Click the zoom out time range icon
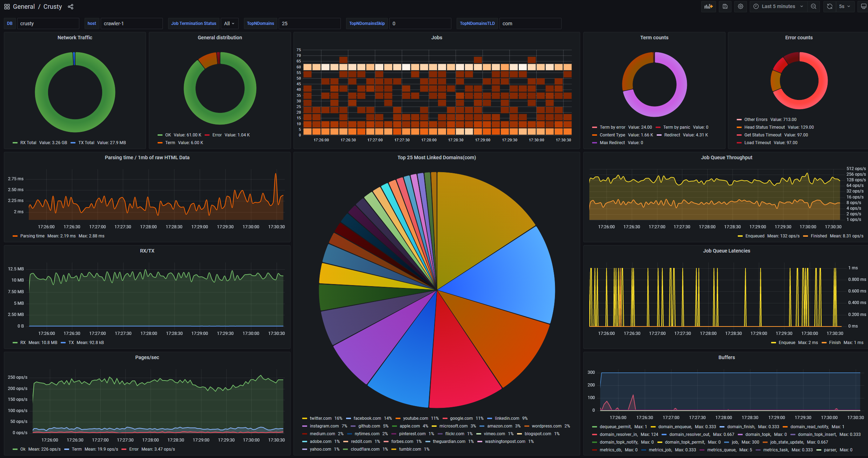The image size is (868, 458). pyautogui.click(x=813, y=6)
